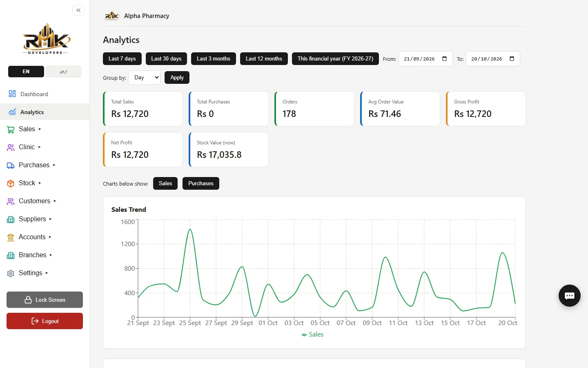Viewport: 588px width, 368px height.
Task: Toggle Sales series in charts
Action: click(x=165, y=183)
